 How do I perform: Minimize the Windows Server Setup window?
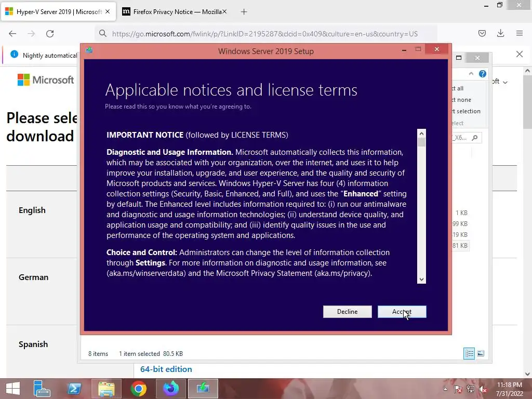(404, 50)
